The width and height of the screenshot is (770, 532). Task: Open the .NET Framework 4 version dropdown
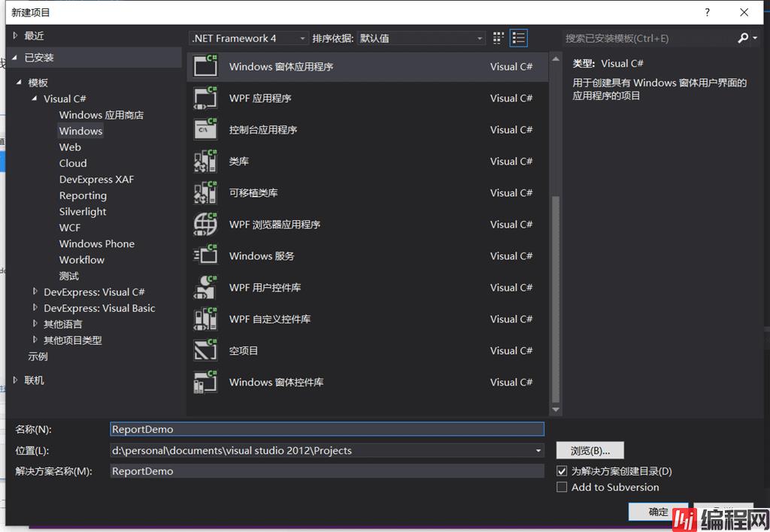[x=249, y=38]
